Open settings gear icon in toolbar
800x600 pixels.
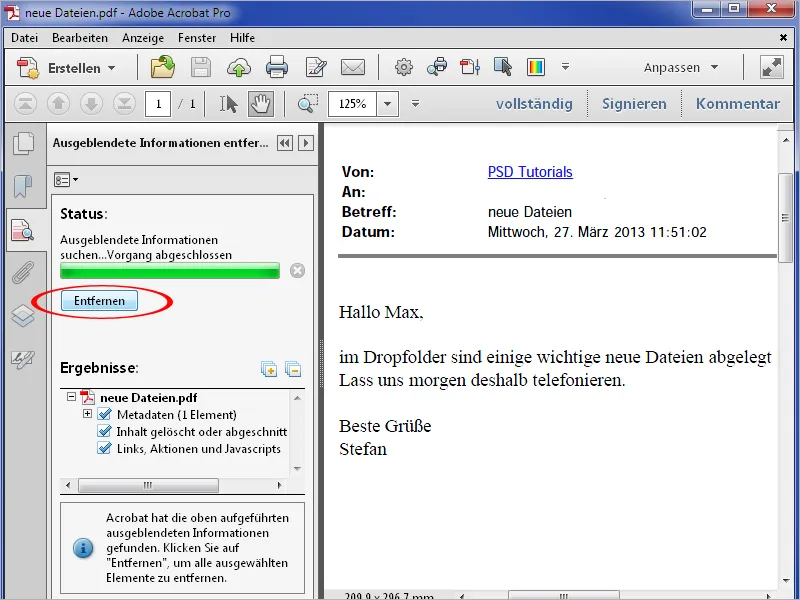[x=404, y=67]
